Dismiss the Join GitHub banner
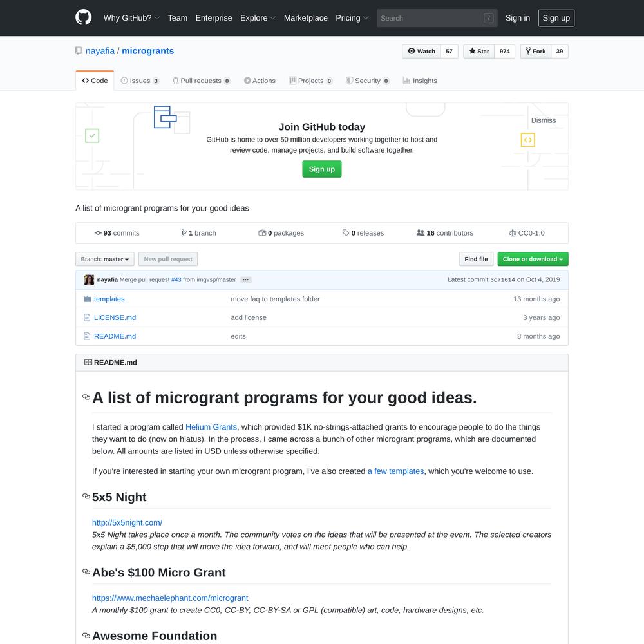Screen dimensions: 644x644 [x=544, y=120]
